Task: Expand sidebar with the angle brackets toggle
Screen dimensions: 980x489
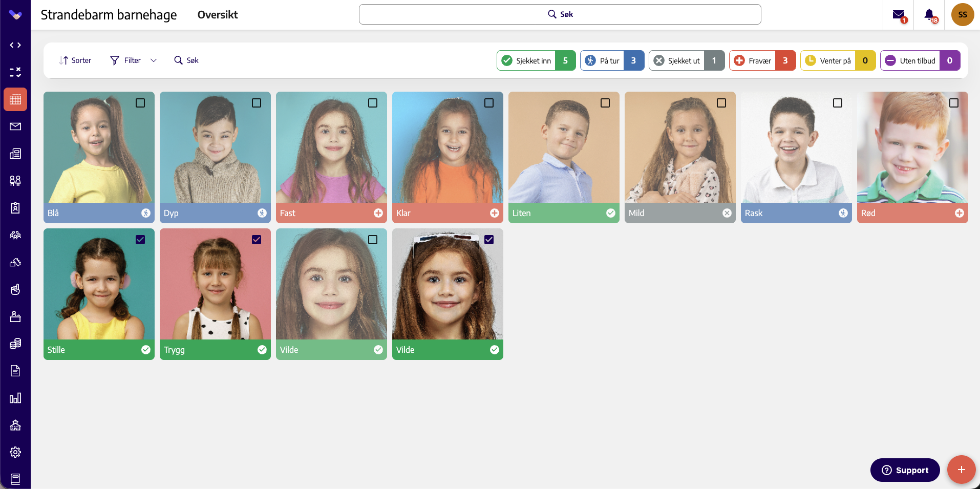Action: point(15,45)
